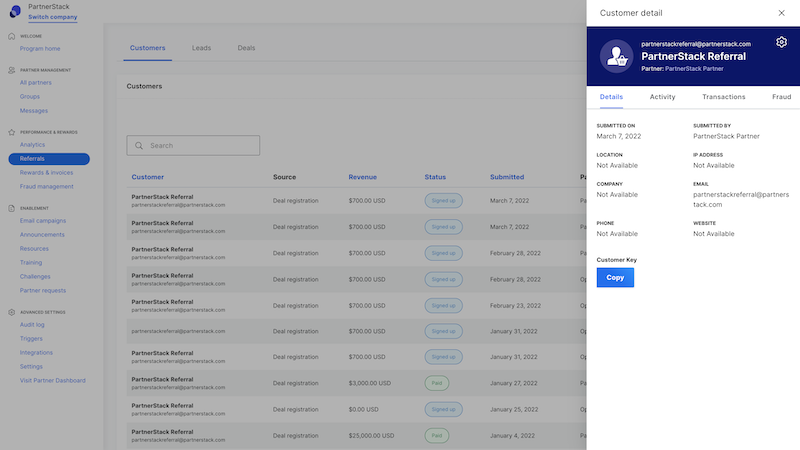Switch to the Leads tab
This screenshot has height=450, width=800.
(x=201, y=48)
